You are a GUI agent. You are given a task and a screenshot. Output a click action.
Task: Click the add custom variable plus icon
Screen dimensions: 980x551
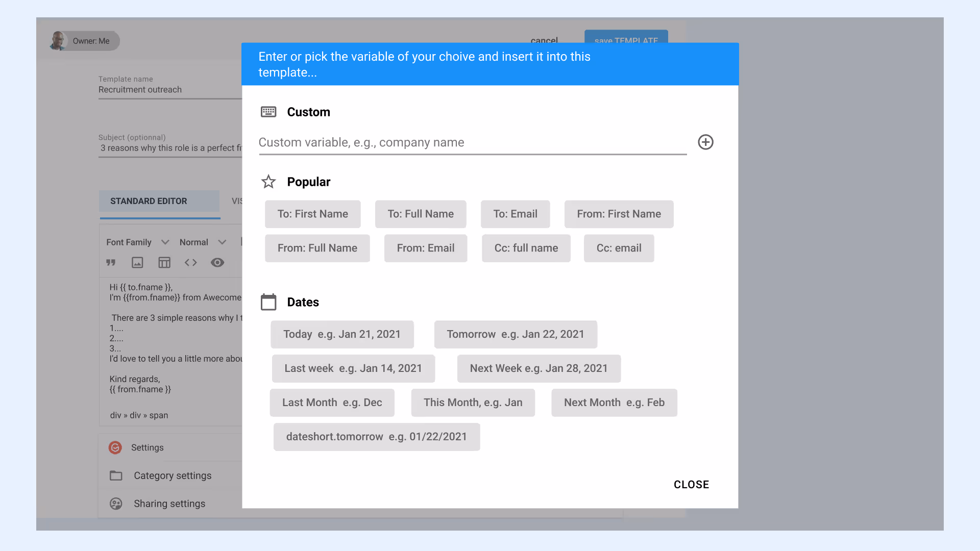[x=705, y=142]
